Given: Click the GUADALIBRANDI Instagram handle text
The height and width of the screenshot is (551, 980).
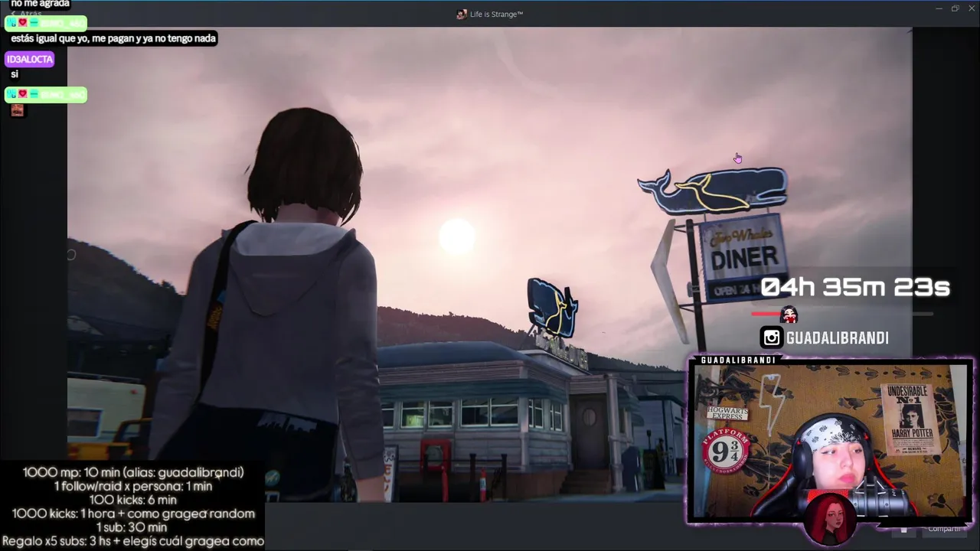Looking at the screenshot, I should click(837, 338).
